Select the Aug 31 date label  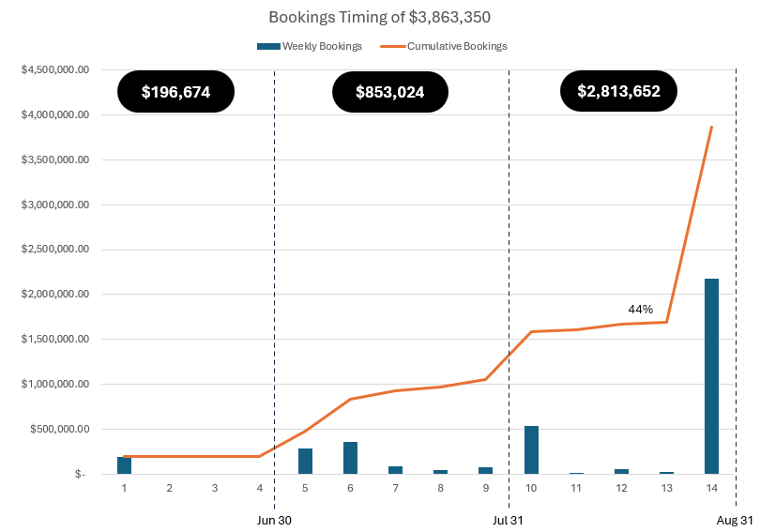click(x=735, y=519)
